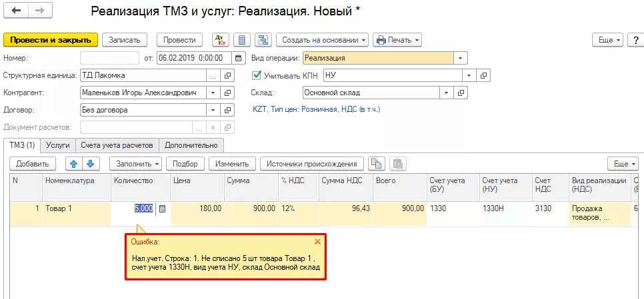644x299 pixels.
Task: Open Создать на основании menu
Action: [x=323, y=40]
